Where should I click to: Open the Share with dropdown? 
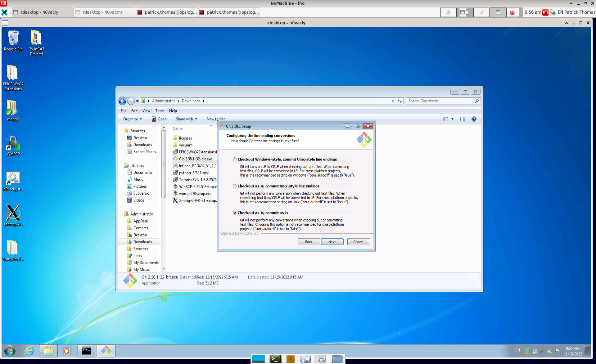[x=186, y=119]
